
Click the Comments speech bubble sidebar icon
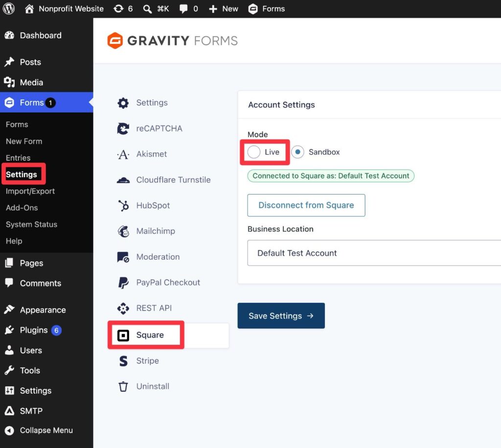tap(9, 283)
